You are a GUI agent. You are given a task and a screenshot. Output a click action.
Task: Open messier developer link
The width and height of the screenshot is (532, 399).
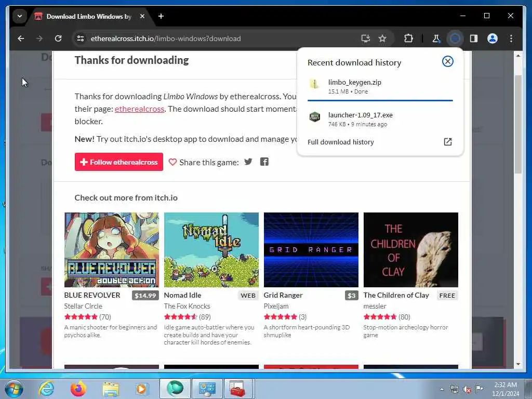375,306
